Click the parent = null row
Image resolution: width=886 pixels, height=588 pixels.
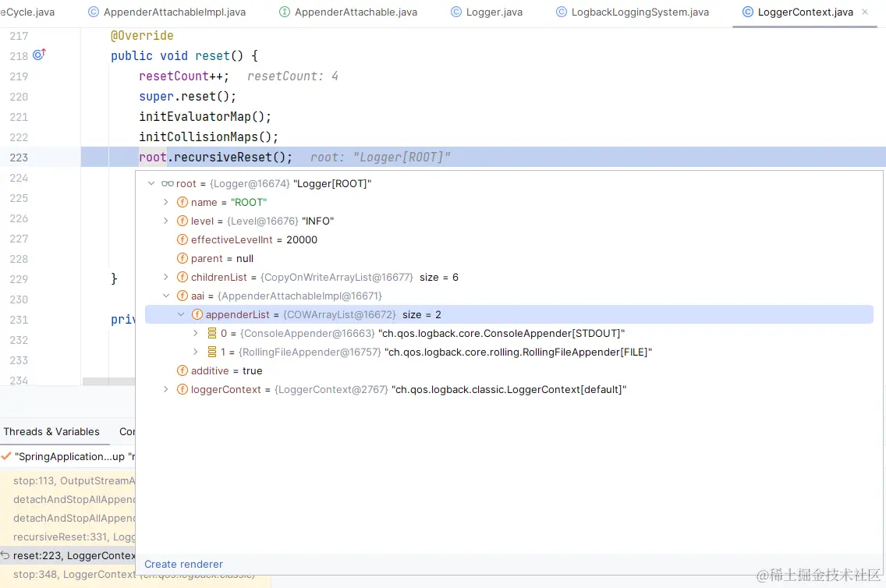click(x=509, y=258)
